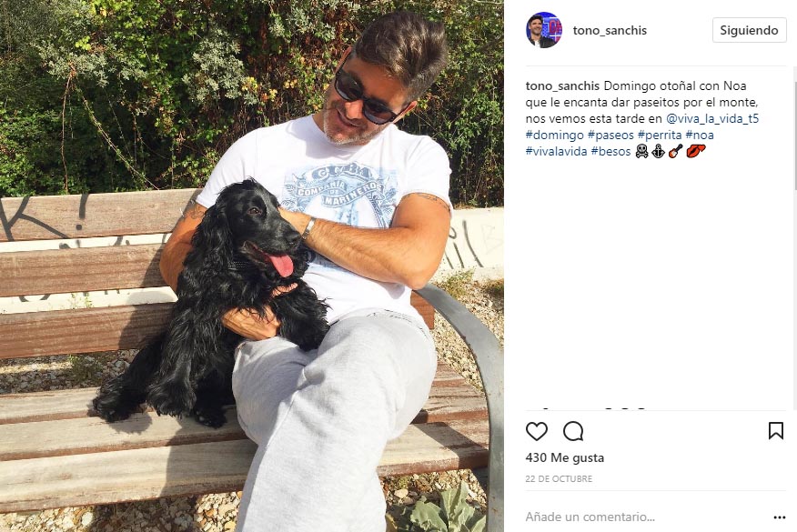This screenshot has height=532, width=797.
Task: Open tono_sanchis username in caption
Action: coord(562,85)
